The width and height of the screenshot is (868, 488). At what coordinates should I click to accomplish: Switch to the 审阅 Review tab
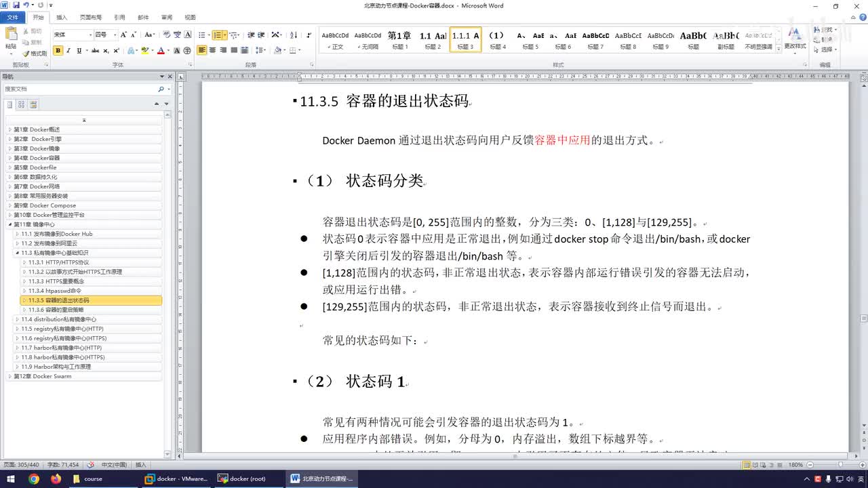click(x=166, y=17)
